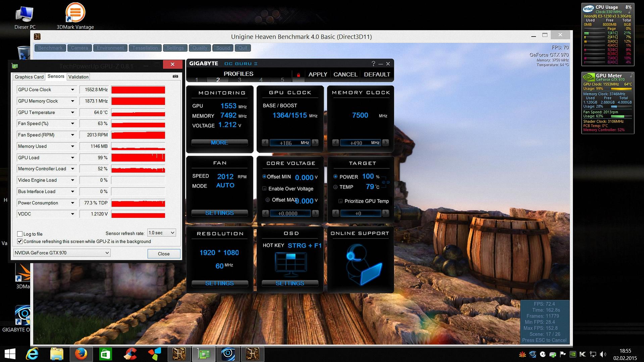The image size is (644, 362).
Task: Increase power target right arrow
Action: pos(386,213)
